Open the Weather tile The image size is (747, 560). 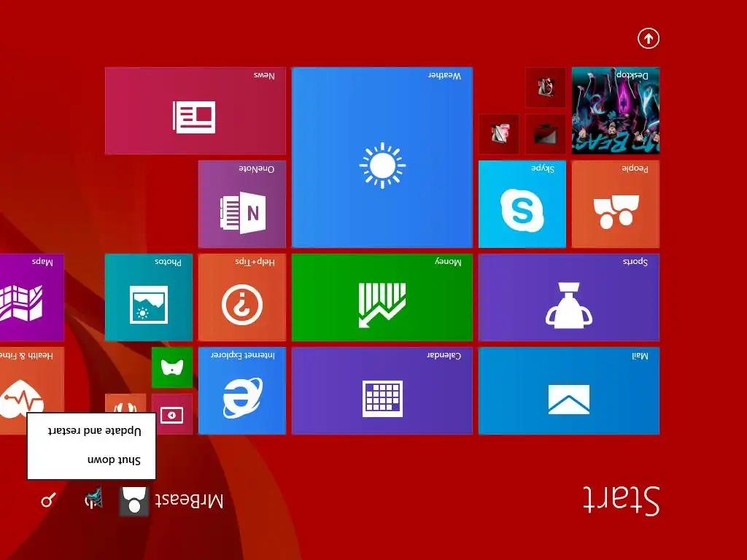[x=382, y=157]
